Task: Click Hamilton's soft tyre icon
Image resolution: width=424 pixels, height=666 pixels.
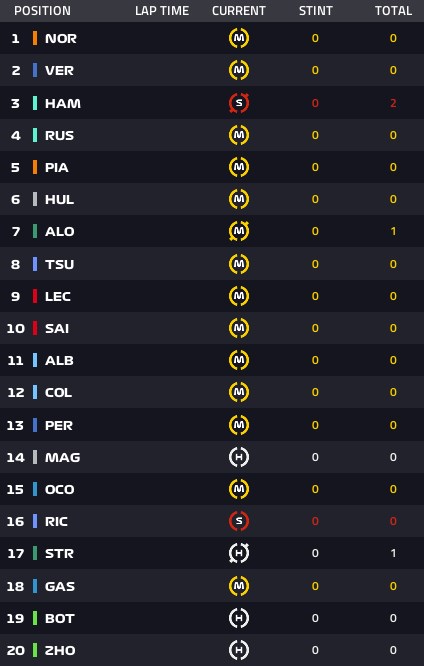Action: (x=239, y=103)
